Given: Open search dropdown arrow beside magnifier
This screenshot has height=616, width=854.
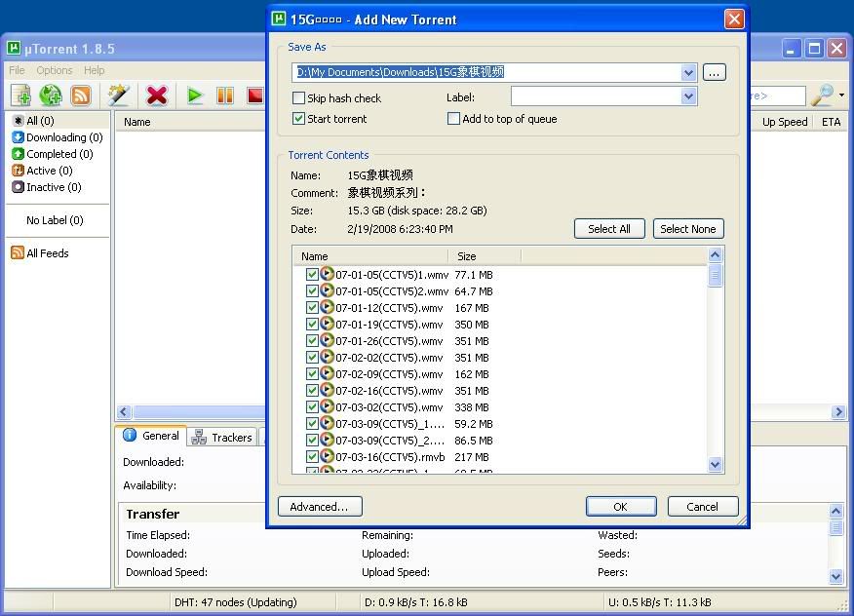Looking at the screenshot, I should (x=842, y=96).
